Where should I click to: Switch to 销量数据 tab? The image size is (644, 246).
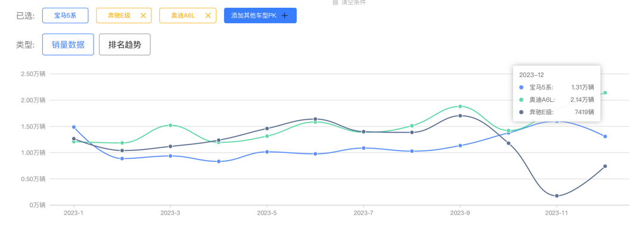point(68,44)
